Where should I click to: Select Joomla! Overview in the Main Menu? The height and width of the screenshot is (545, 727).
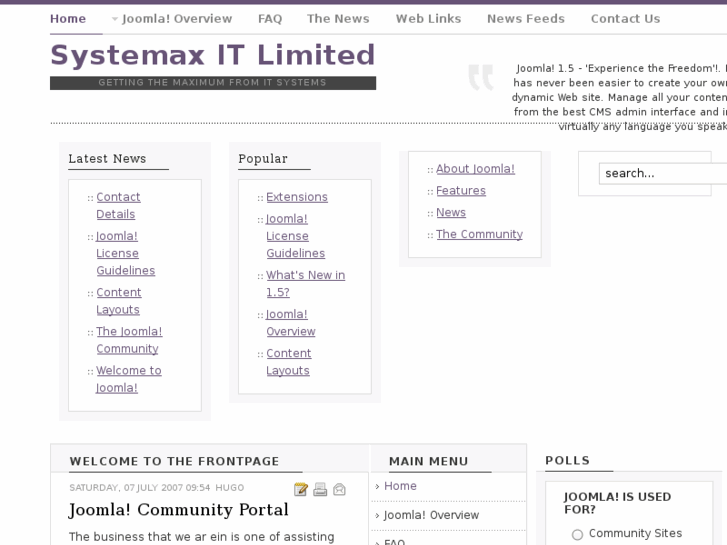point(431,515)
